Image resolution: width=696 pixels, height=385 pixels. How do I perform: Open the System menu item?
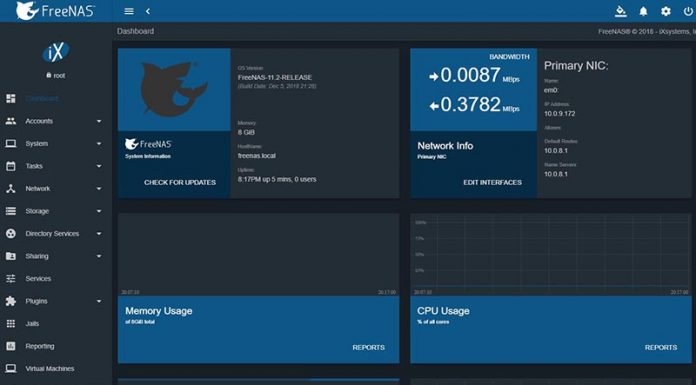(x=56, y=143)
